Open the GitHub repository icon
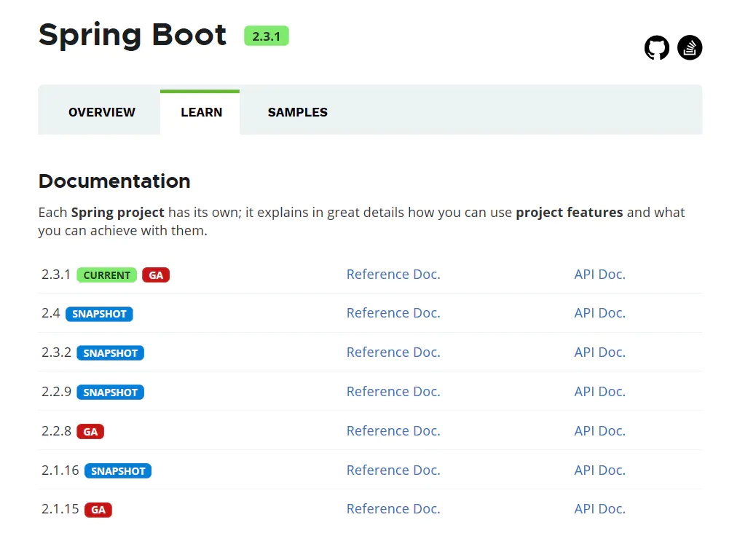Image resolution: width=756 pixels, height=544 pixels. (x=657, y=48)
